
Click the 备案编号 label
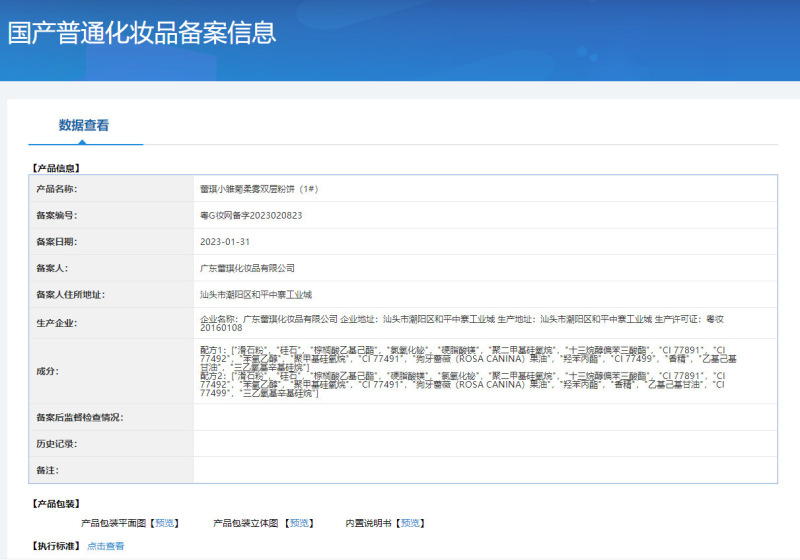57,216
